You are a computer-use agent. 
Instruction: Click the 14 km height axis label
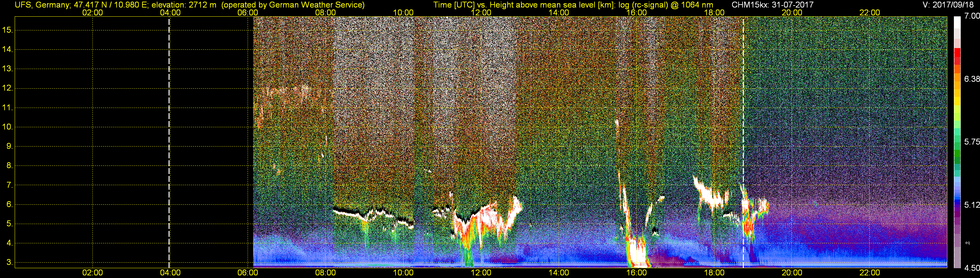point(7,49)
